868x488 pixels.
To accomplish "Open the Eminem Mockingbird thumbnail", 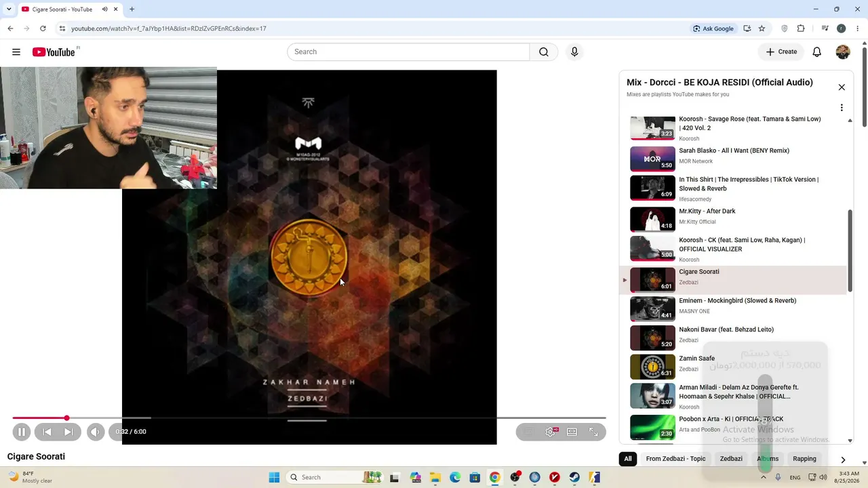I will [652, 308].
